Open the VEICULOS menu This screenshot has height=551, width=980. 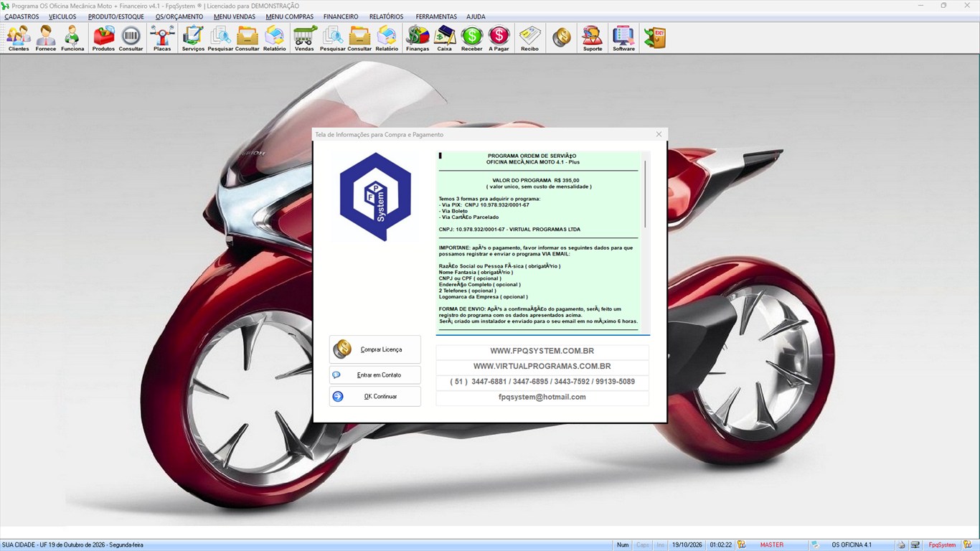coord(62,17)
